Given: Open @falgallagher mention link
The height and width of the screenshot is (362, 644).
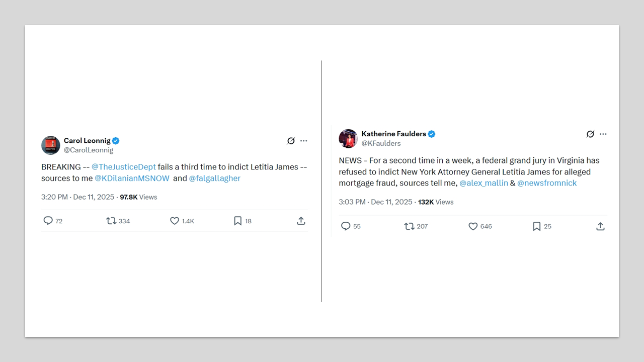Looking at the screenshot, I should pos(215,178).
